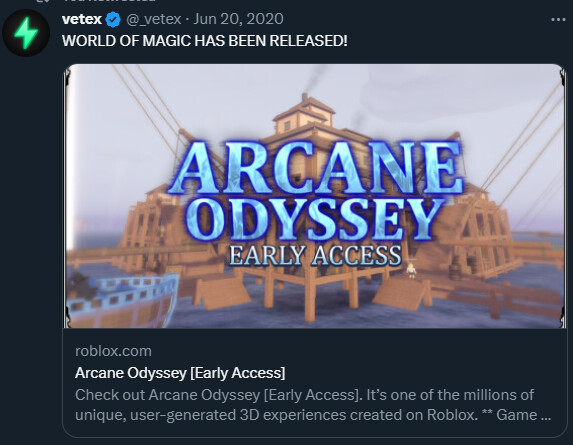The height and width of the screenshot is (445, 573).
Task: Click the ellipsis ending the card description
Action: point(546,416)
